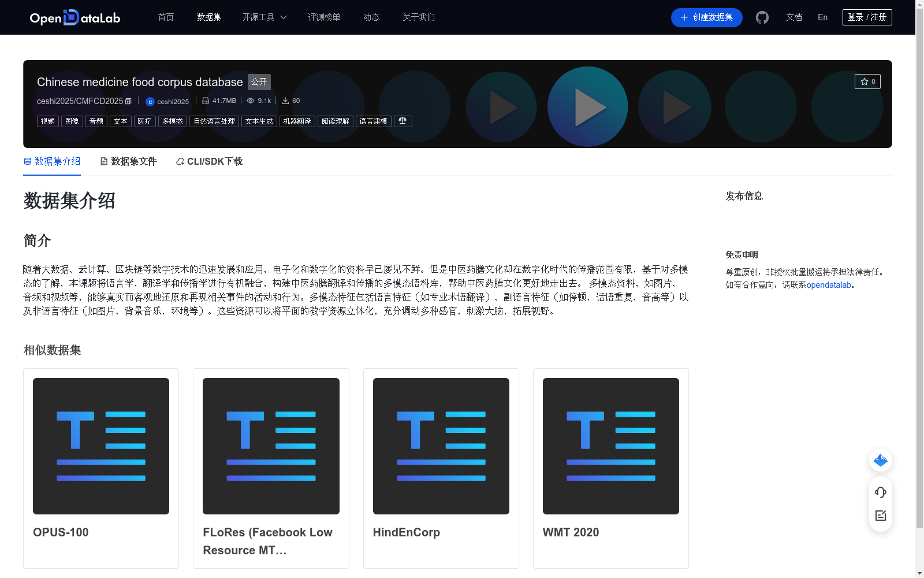924x578 pixels.
Task: Expand the 开源工具 dropdown
Action: 264,17
